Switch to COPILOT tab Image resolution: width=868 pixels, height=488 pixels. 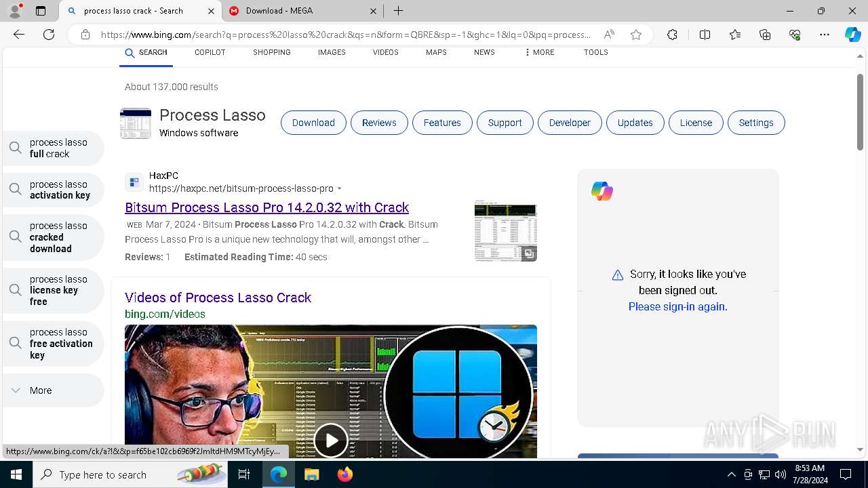tap(210, 53)
